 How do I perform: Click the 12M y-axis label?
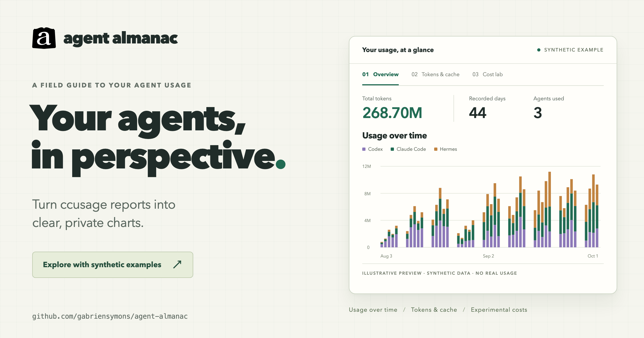pos(367,166)
